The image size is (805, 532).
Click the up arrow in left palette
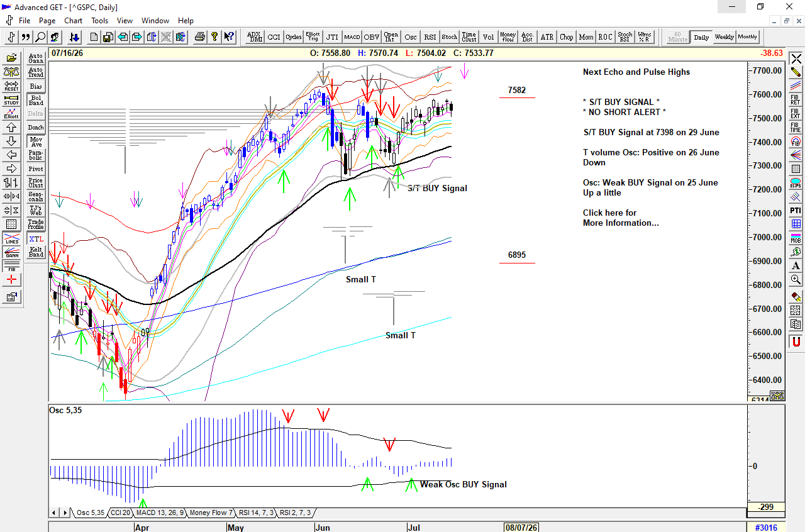point(11,127)
